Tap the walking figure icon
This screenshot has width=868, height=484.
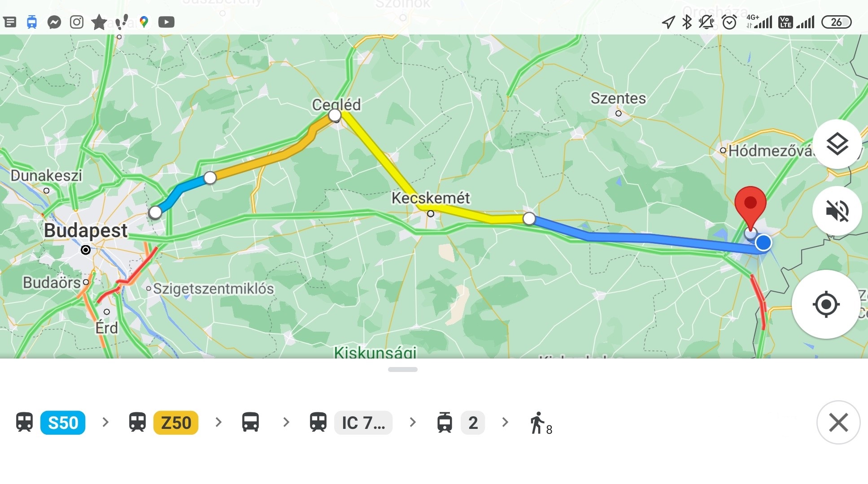537,423
